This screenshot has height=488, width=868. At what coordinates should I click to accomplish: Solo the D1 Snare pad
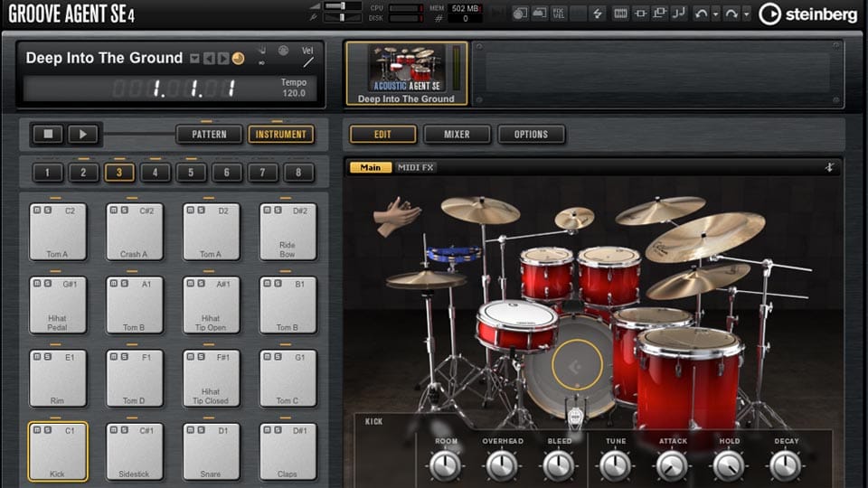pyautogui.click(x=201, y=430)
